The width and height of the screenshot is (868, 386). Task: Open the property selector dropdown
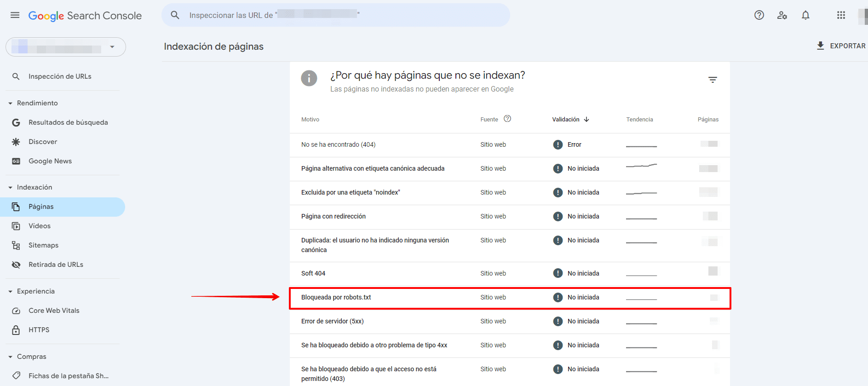[66, 47]
